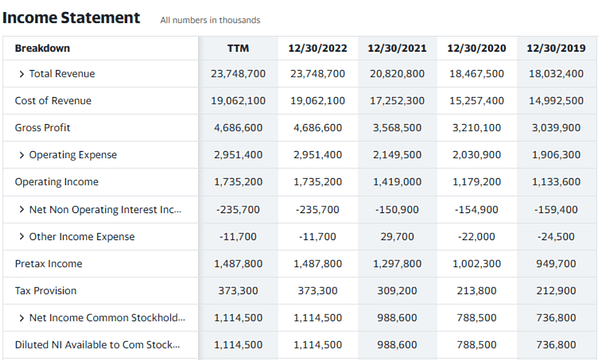Screen dimensions: 600x360
Task: Click the Breakdown column header
Action: pos(42,48)
